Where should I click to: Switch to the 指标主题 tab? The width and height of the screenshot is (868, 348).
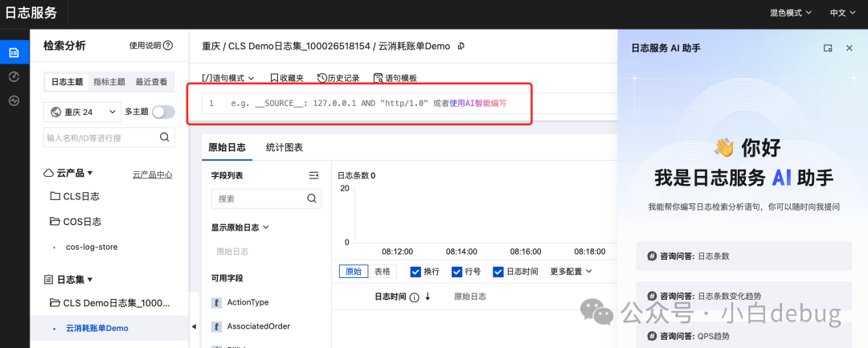point(109,82)
